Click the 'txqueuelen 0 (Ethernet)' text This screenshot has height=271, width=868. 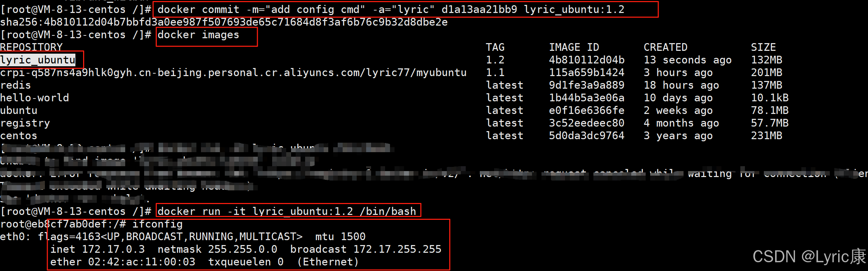click(x=283, y=262)
